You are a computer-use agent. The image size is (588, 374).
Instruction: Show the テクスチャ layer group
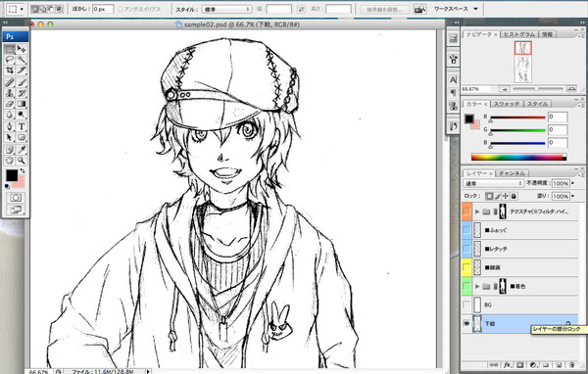point(466,211)
